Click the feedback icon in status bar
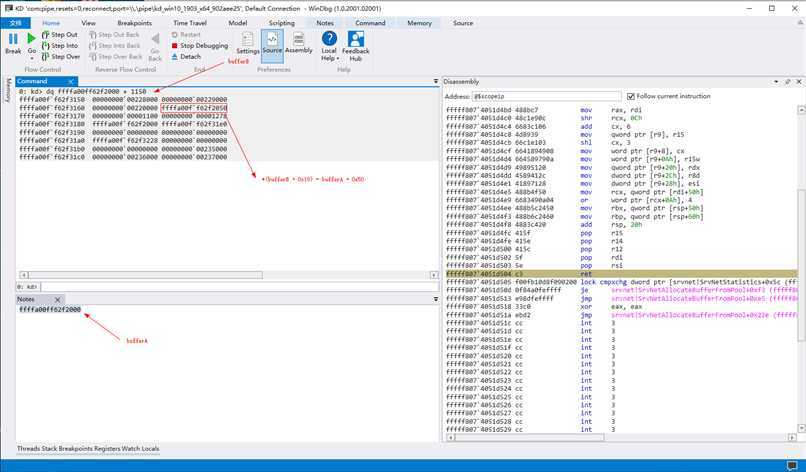The height and width of the screenshot is (472, 806). tap(792, 466)
